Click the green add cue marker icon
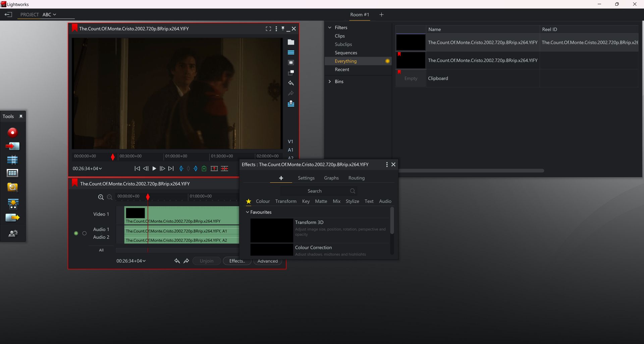This screenshot has width=644, height=344. coord(204,169)
